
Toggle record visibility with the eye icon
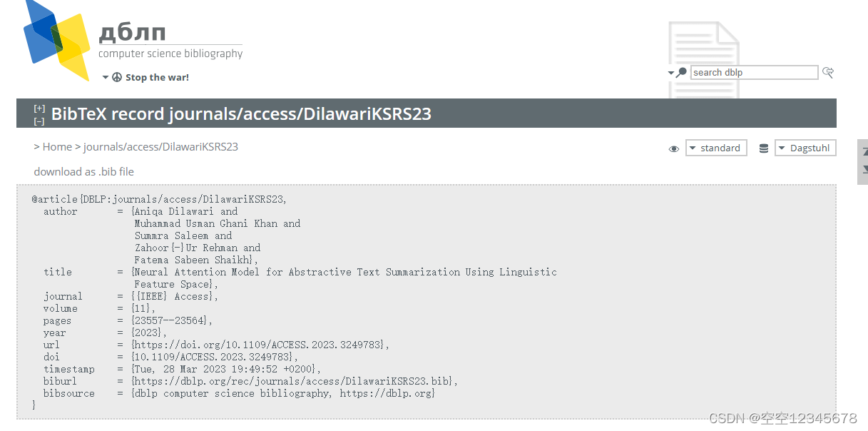coord(673,148)
